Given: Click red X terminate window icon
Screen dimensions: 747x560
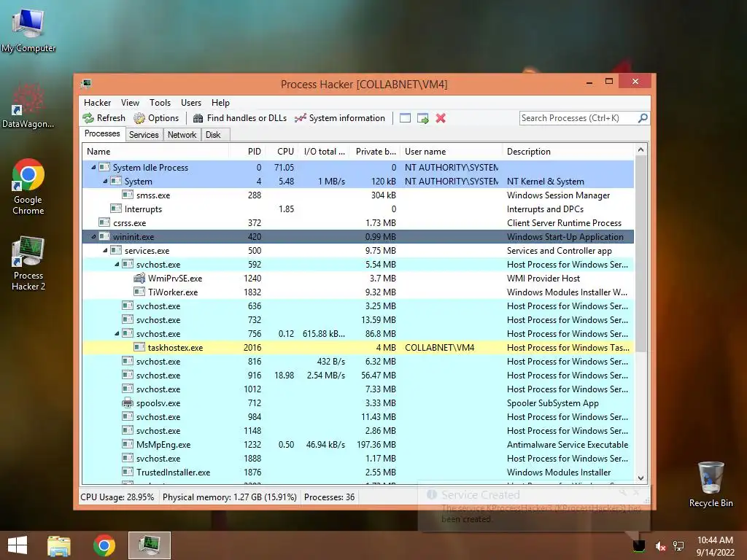Looking at the screenshot, I should (x=441, y=118).
